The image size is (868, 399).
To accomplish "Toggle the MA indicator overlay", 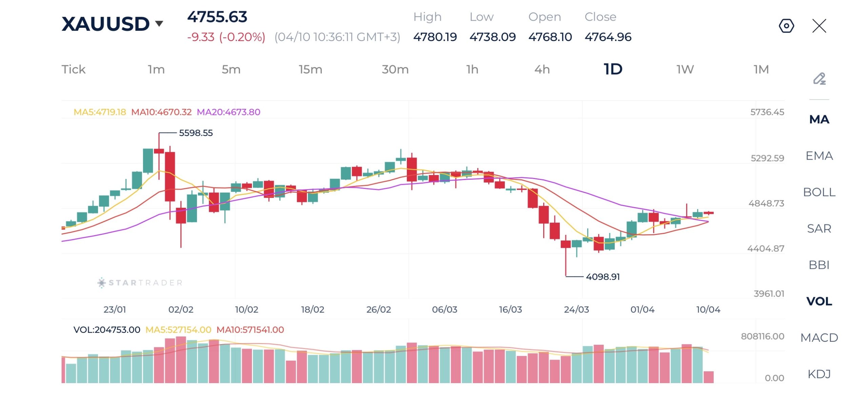I will [819, 119].
